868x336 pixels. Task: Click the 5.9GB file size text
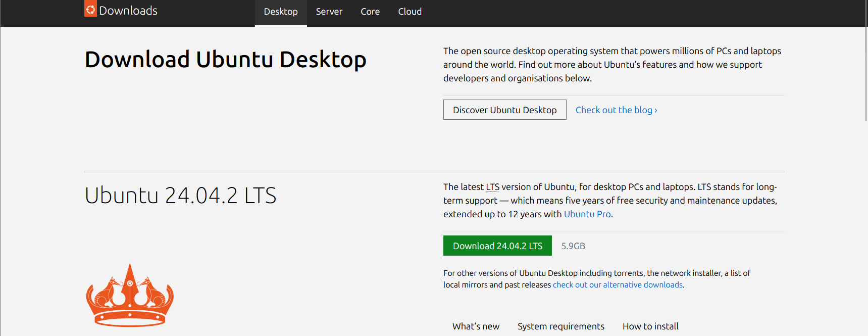[x=573, y=246]
